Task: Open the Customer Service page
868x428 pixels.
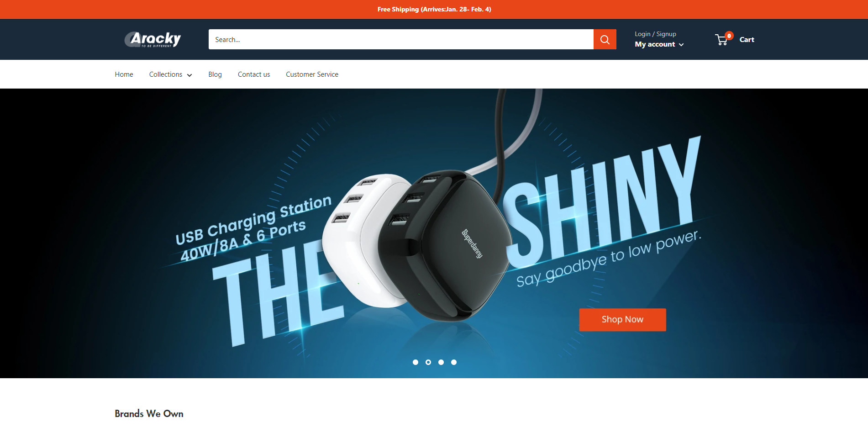Action: click(x=312, y=74)
